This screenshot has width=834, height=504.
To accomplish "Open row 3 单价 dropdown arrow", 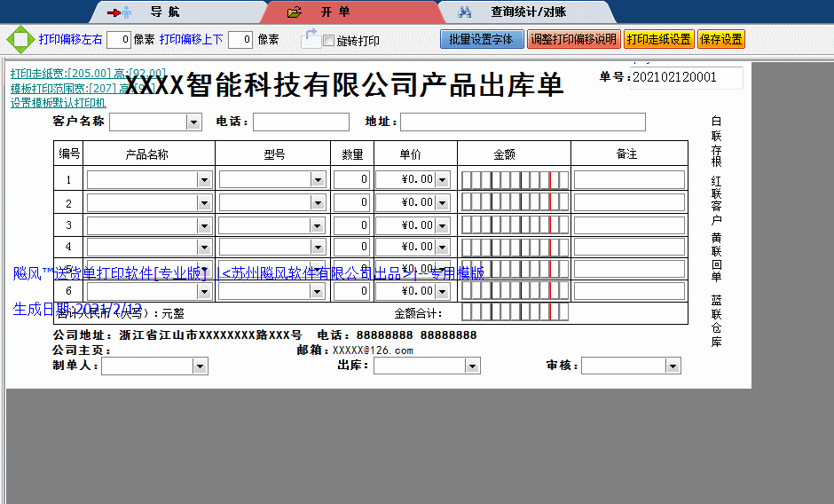I will 443,226.
